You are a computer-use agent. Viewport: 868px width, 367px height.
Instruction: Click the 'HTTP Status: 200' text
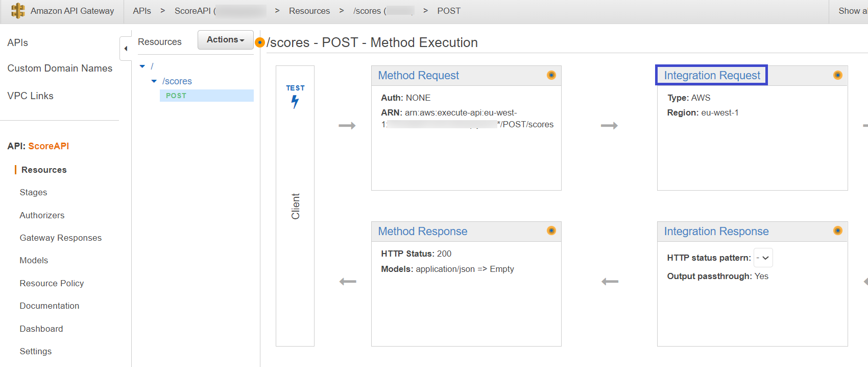pos(416,254)
